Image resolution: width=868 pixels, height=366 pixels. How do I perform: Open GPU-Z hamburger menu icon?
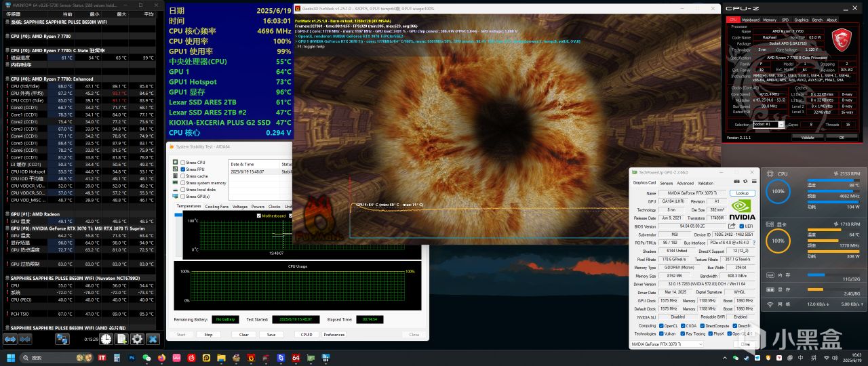(x=754, y=181)
